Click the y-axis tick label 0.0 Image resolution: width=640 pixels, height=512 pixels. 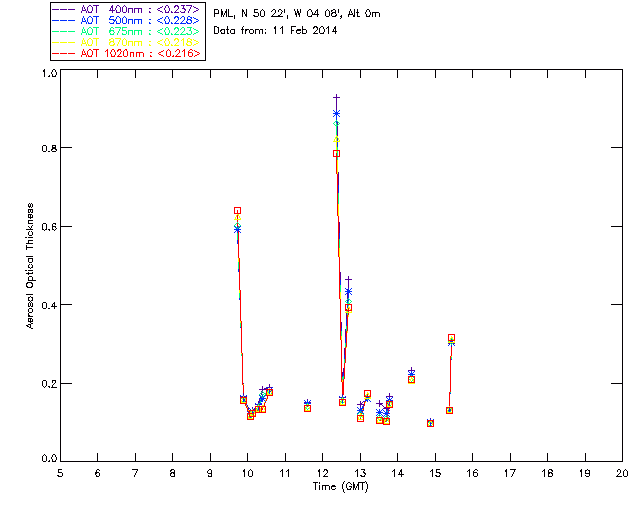coord(49,458)
